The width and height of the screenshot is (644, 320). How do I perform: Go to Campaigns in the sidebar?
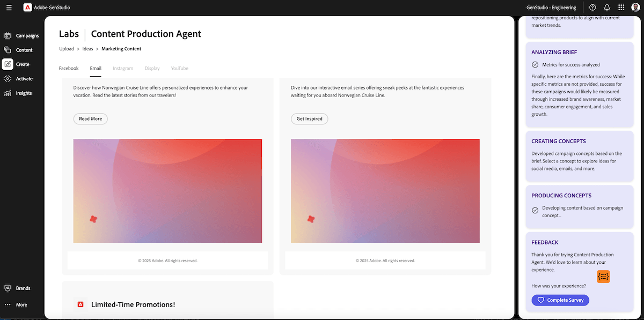21,36
